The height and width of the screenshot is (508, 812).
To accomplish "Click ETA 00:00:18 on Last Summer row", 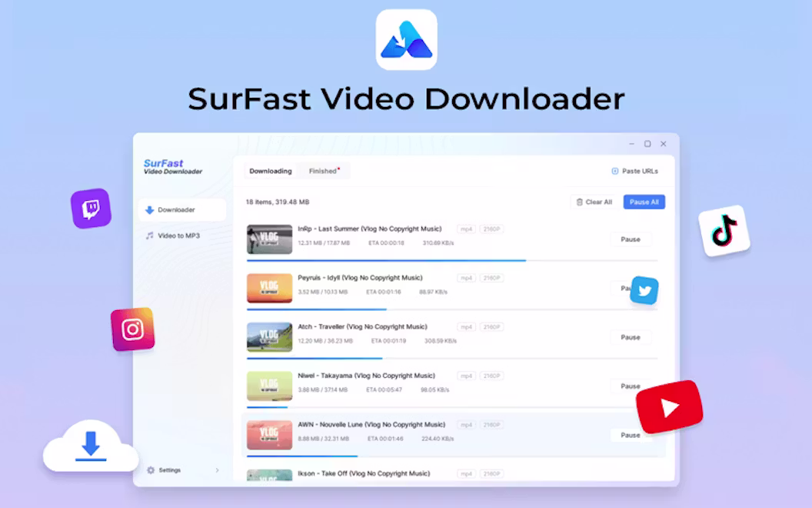I will (386, 242).
